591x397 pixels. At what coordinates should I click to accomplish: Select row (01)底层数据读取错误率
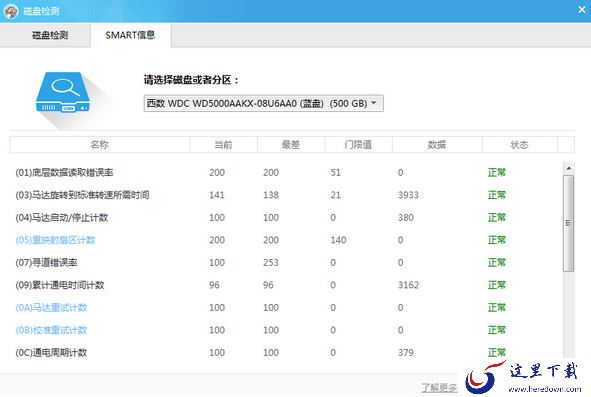286,173
